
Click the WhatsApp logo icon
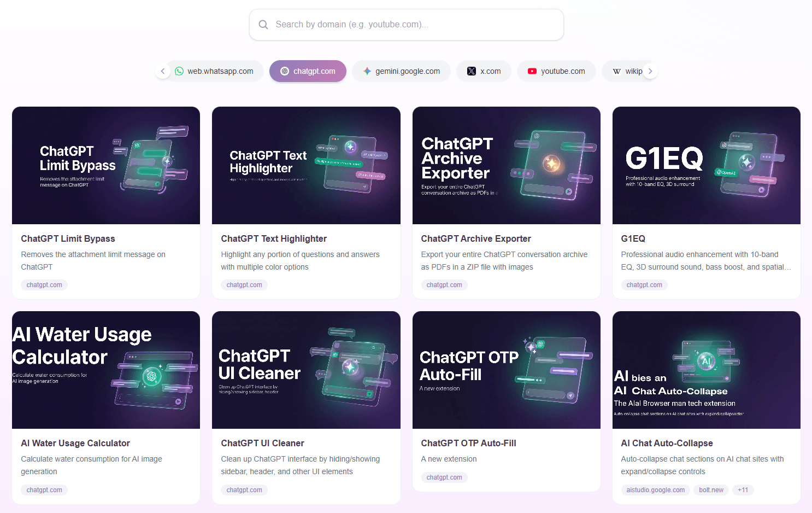(179, 71)
